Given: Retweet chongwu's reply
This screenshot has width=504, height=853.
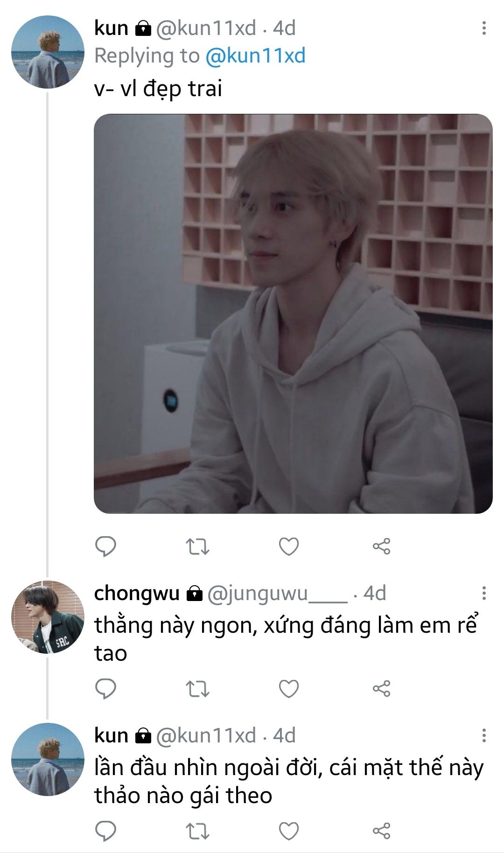Looking at the screenshot, I should (197, 689).
